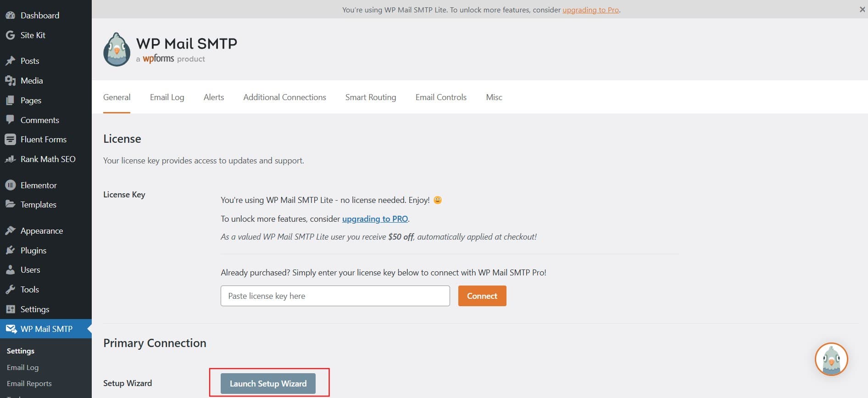Open the Alerts tab
The height and width of the screenshot is (398, 868).
[x=214, y=97]
